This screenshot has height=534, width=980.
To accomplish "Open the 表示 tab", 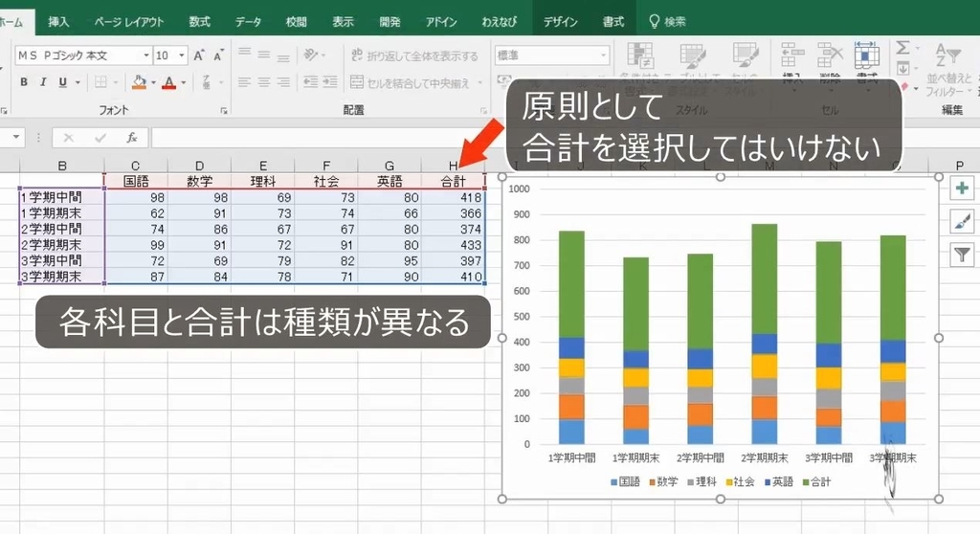I will coord(343,22).
